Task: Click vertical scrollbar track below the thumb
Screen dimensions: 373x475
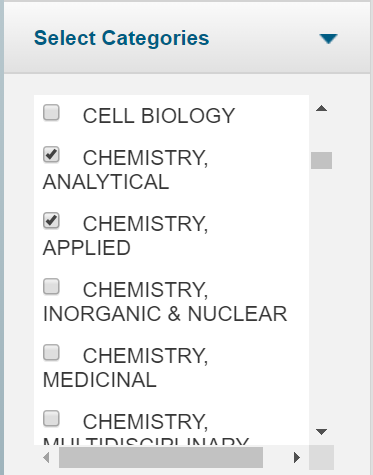Action: [321, 297]
